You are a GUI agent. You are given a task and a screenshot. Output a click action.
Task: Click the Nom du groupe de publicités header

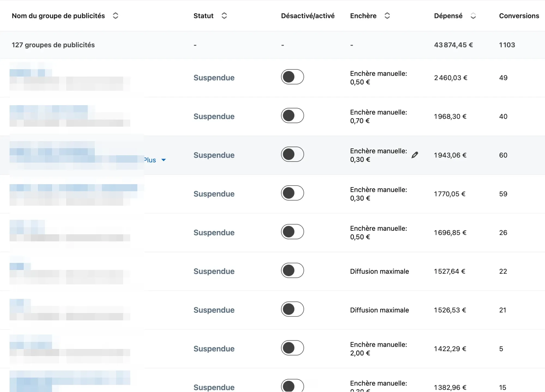[x=58, y=16]
